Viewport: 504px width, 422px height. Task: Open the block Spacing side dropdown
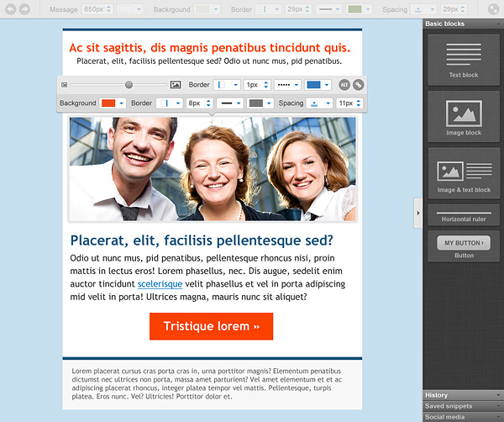click(x=319, y=103)
